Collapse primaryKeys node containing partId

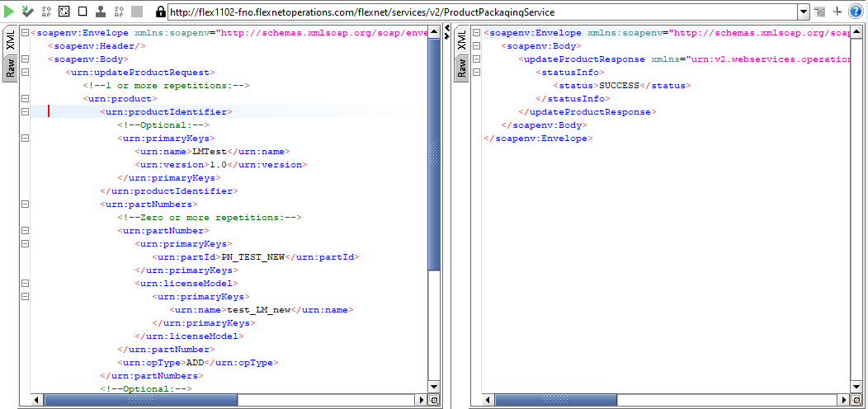tap(25, 243)
